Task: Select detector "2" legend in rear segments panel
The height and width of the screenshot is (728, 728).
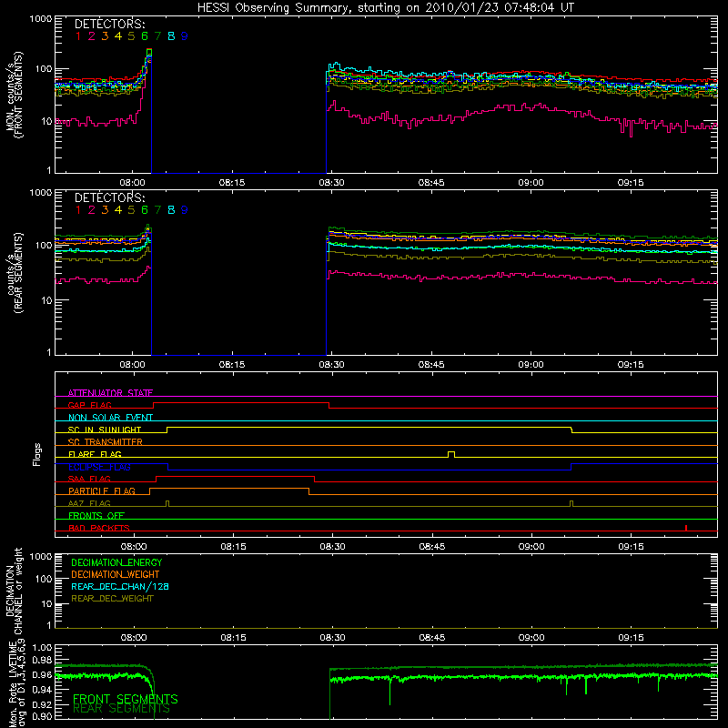Action: (92, 210)
